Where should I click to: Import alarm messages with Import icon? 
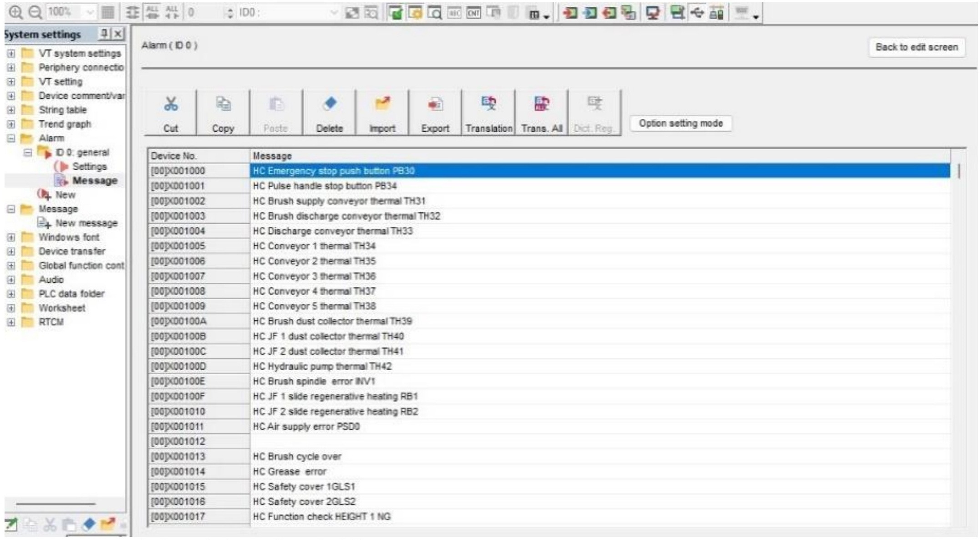382,112
